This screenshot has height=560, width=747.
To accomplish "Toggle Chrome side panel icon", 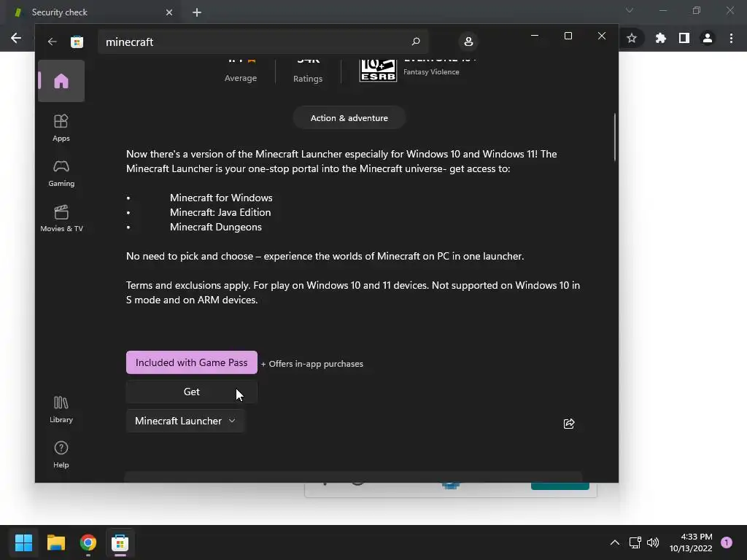I will click(x=684, y=38).
